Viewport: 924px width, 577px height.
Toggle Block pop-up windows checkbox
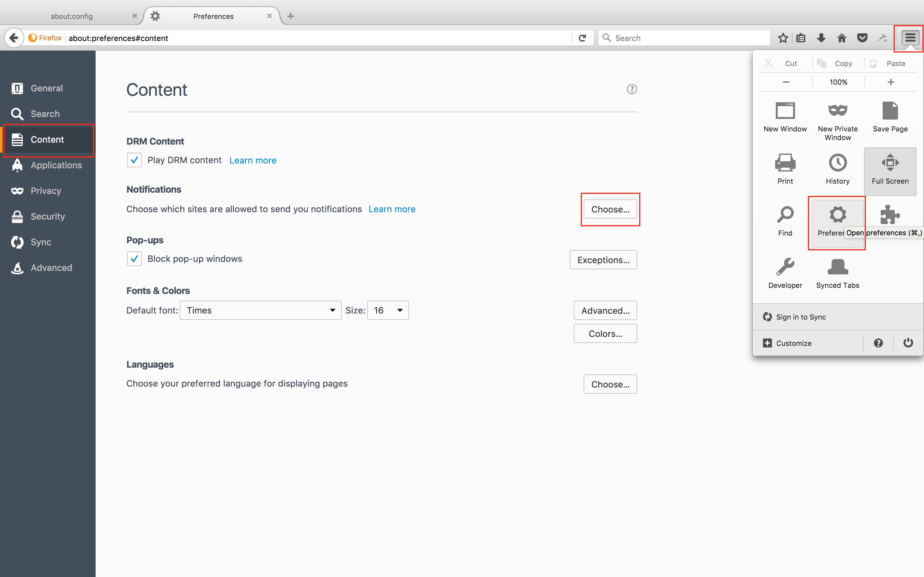click(x=134, y=259)
